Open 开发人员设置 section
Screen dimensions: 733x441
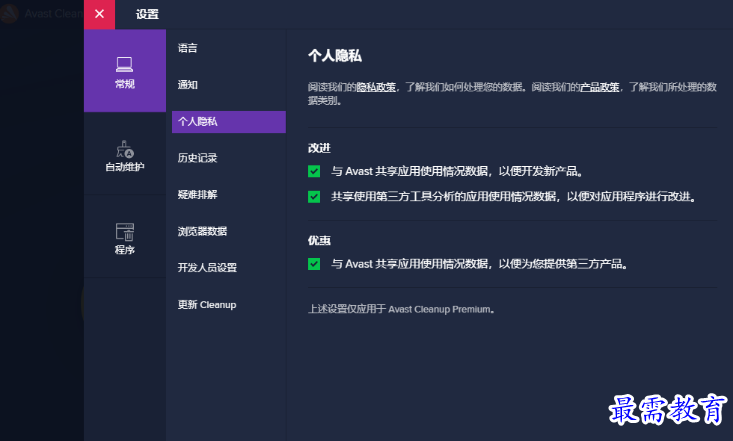(207, 267)
